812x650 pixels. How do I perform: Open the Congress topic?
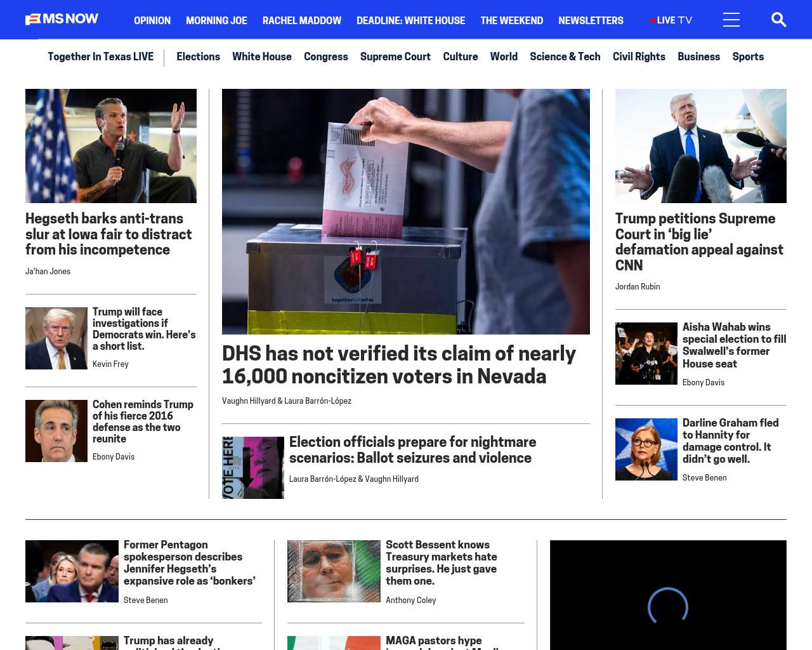(326, 56)
